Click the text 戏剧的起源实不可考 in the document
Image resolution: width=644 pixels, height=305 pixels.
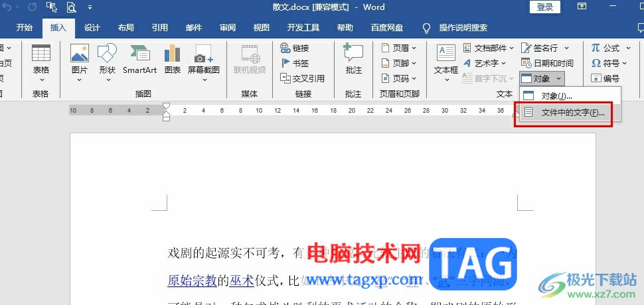223,253
